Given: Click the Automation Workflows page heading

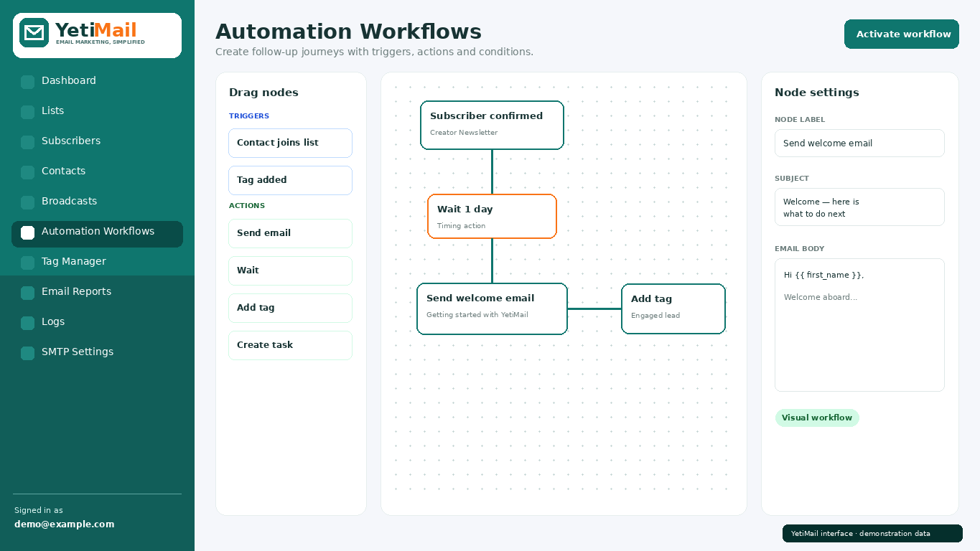Looking at the screenshot, I should click(348, 32).
